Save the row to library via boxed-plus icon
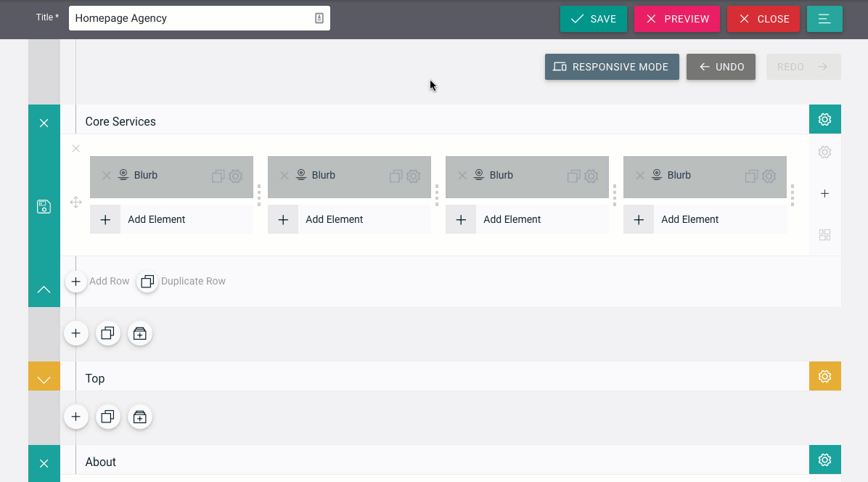868x482 pixels. [140, 333]
